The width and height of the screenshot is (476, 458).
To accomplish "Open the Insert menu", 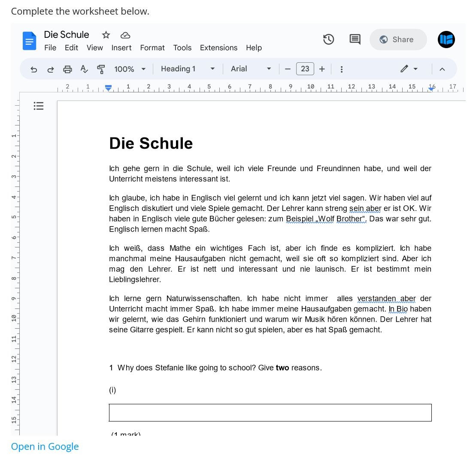I will [x=121, y=48].
